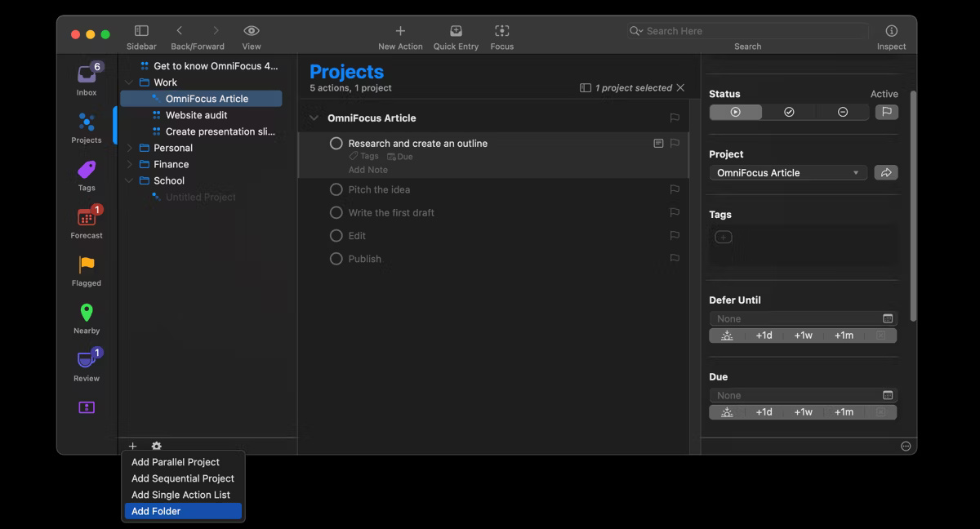980x529 pixels.
Task: Toggle the flag on the selected action
Action: (675, 142)
